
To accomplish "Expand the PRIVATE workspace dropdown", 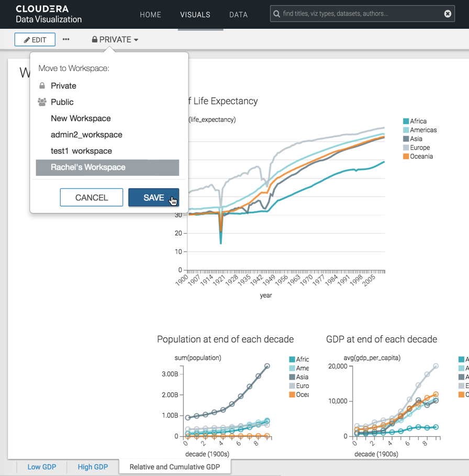I will pos(115,40).
